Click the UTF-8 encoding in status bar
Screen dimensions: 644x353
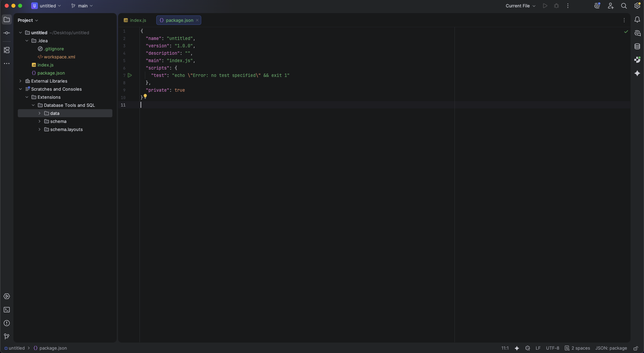(552, 348)
